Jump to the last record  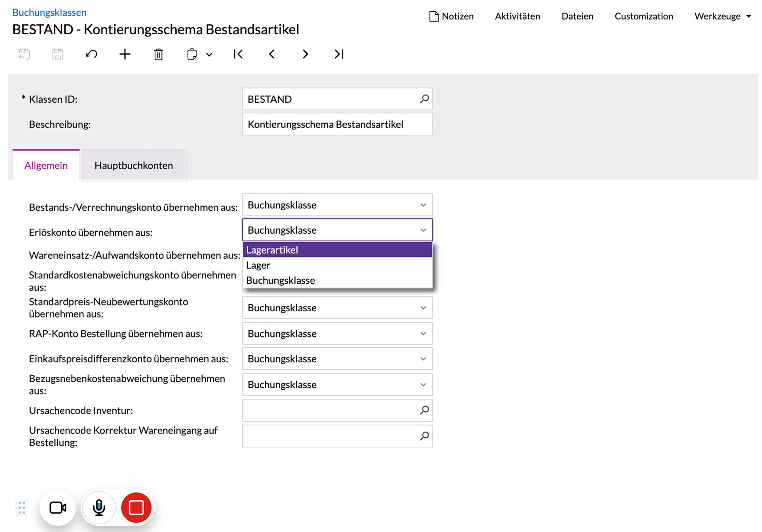coord(339,54)
